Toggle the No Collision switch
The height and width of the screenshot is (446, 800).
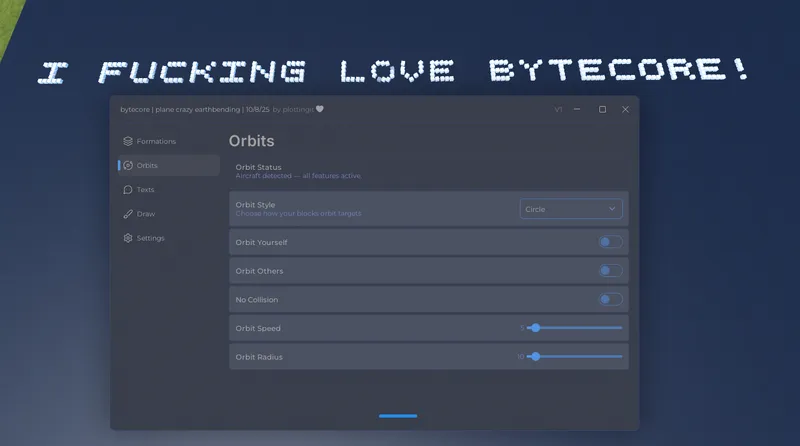[610, 299]
